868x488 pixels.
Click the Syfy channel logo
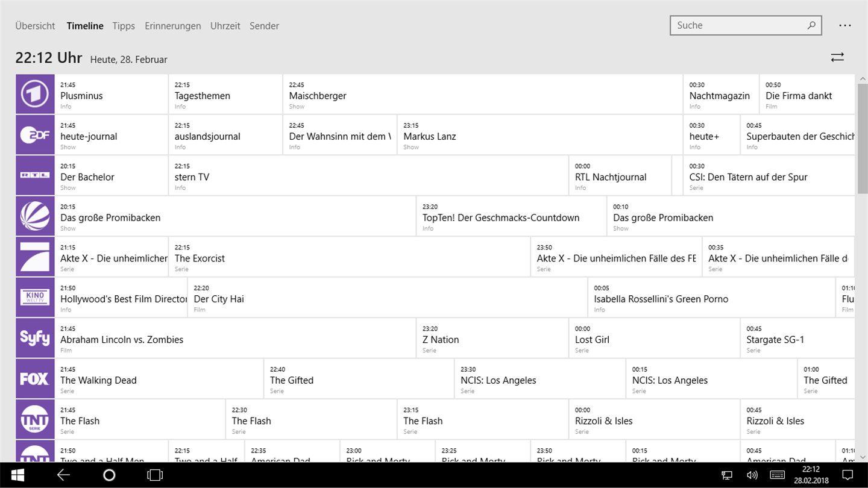click(x=35, y=338)
